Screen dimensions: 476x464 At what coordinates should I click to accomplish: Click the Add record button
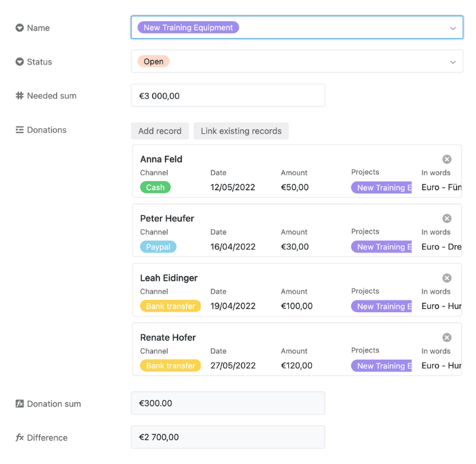pyautogui.click(x=160, y=131)
